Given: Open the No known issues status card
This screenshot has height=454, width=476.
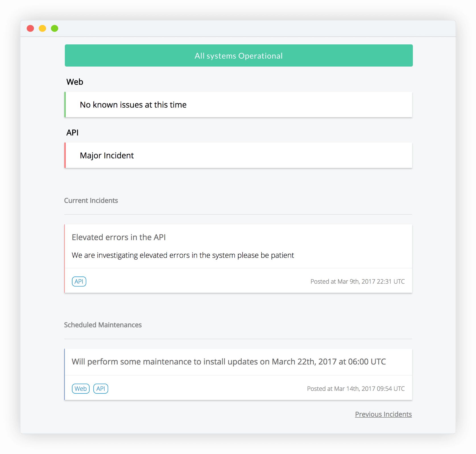Looking at the screenshot, I should pos(133,104).
